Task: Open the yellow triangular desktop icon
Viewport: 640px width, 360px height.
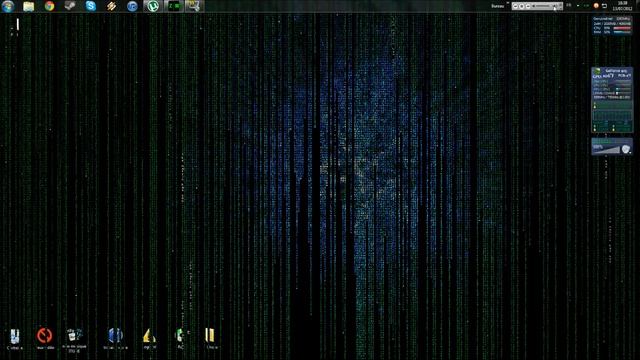Action: (x=149, y=336)
